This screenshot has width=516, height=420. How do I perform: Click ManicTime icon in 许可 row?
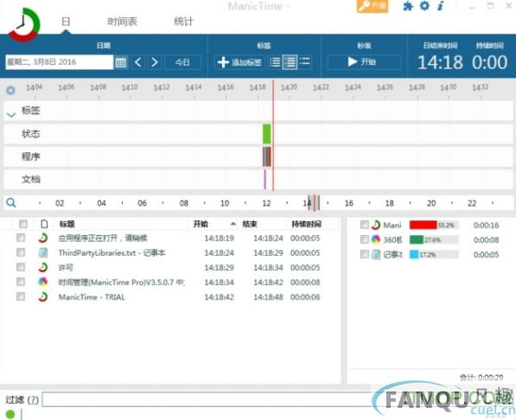coord(42,267)
